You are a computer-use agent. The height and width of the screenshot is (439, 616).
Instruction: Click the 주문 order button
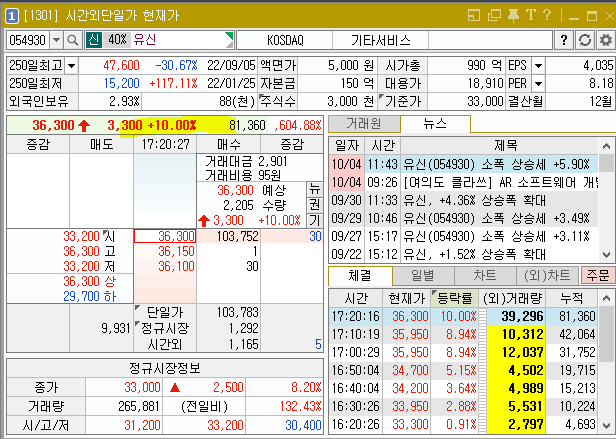[598, 275]
